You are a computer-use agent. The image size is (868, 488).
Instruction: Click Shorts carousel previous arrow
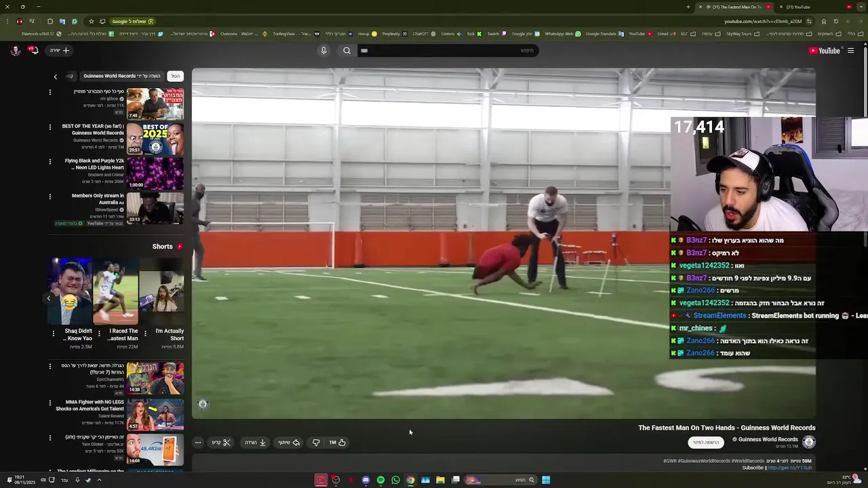[49, 298]
